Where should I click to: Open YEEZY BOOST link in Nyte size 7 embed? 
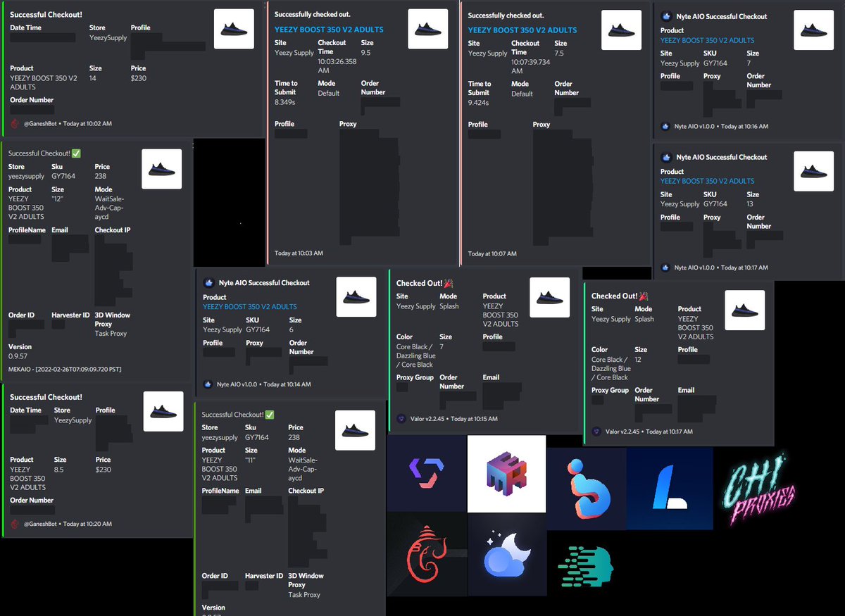(x=707, y=40)
